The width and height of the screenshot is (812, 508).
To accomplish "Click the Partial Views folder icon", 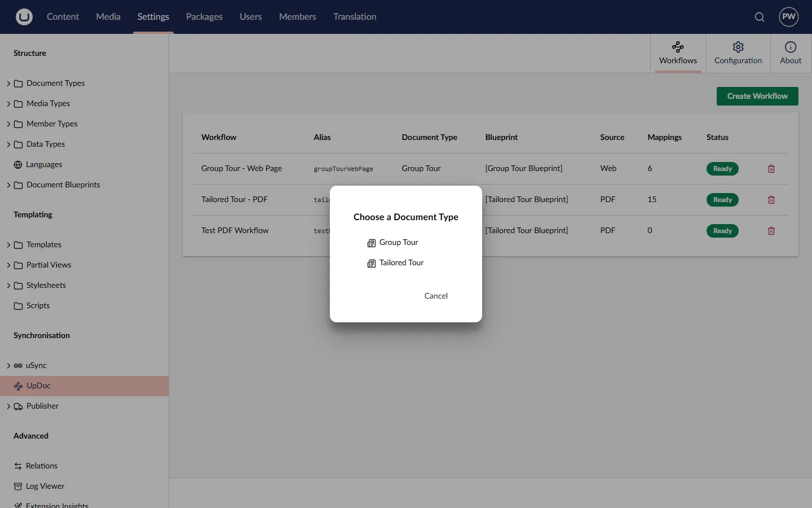I will click(19, 265).
